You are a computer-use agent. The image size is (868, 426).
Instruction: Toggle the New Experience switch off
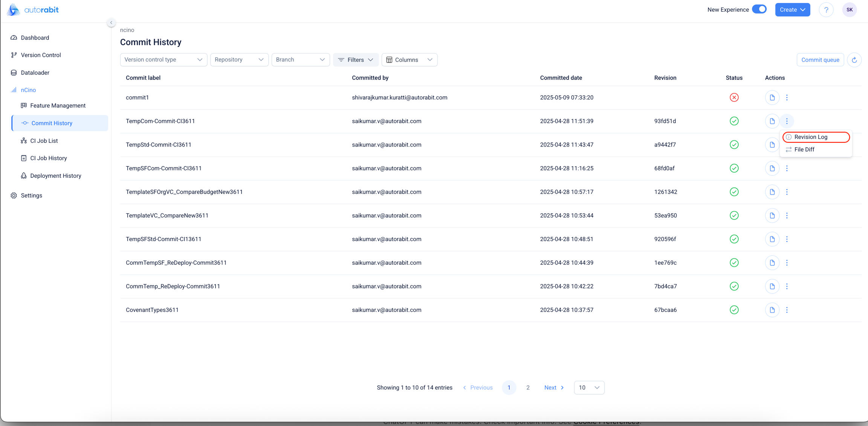759,9
